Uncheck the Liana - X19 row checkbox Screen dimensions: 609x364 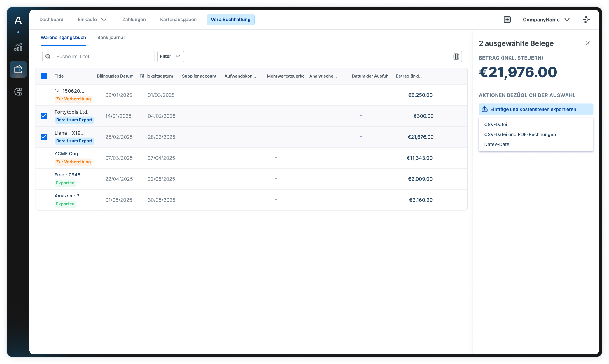[44, 136]
